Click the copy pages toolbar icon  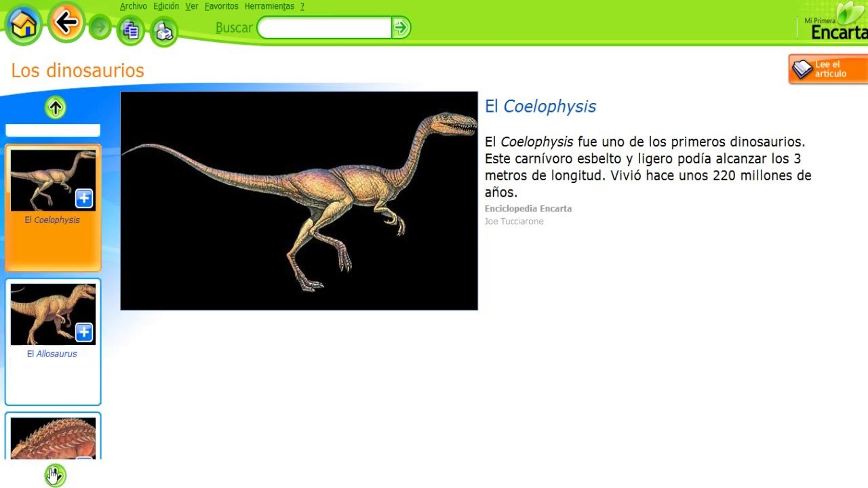(131, 30)
